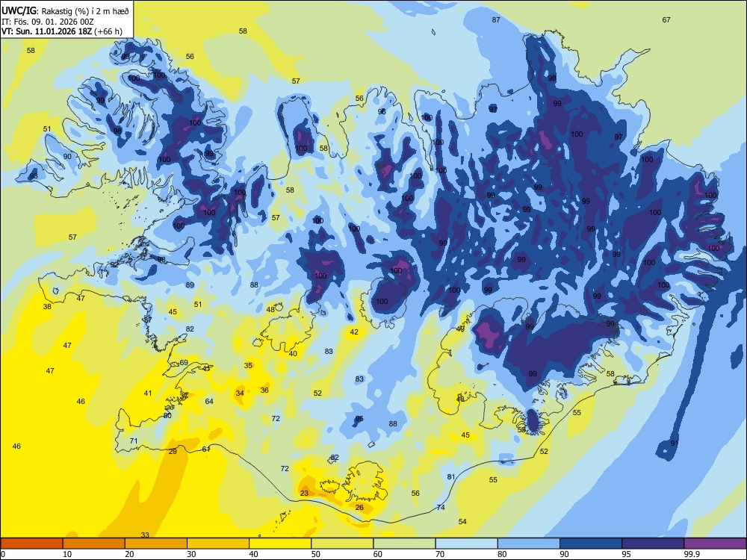Click the 20–30 amber legend swatch

(156, 544)
